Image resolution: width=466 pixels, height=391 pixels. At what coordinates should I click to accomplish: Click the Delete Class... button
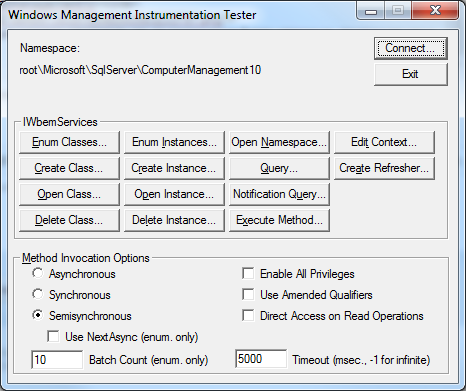point(69,220)
